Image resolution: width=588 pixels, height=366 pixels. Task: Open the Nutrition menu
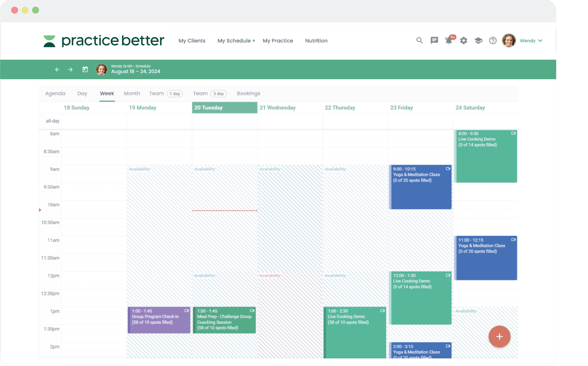pyautogui.click(x=316, y=41)
